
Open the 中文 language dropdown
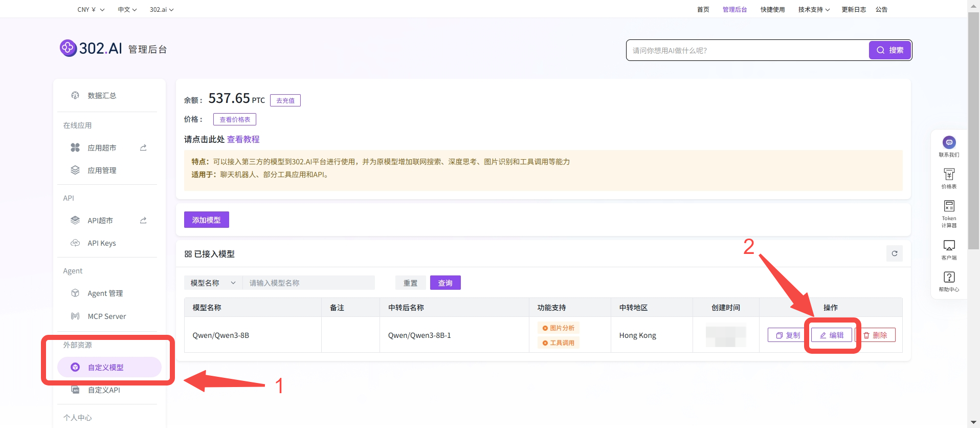(127, 9)
